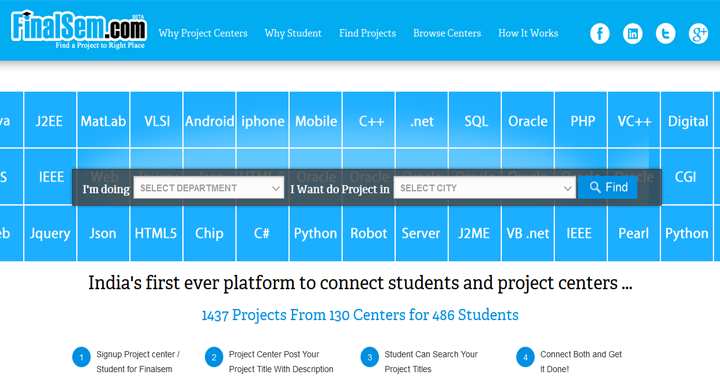720x380 pixels.
Task: Choose the Python tile next to Robot
Action: 315,233
